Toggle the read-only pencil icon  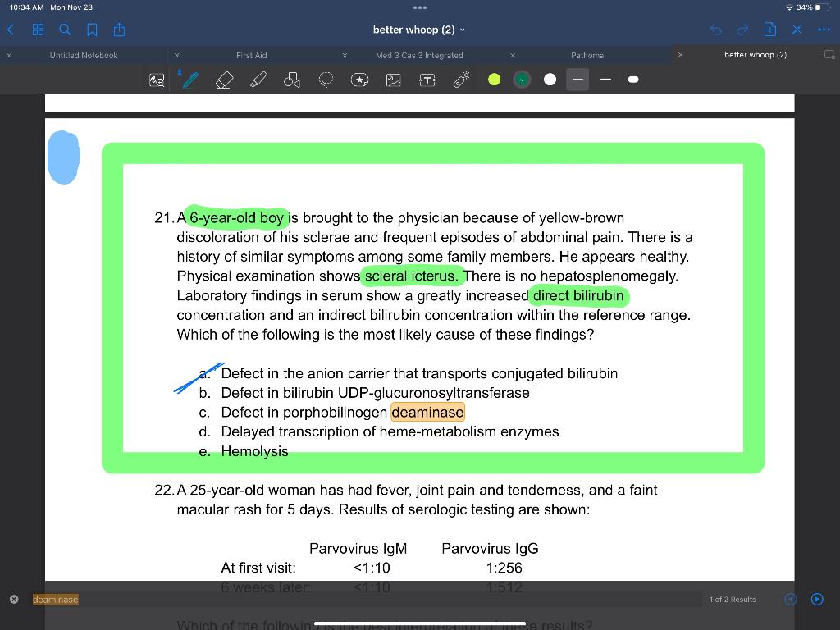[797, 30]
